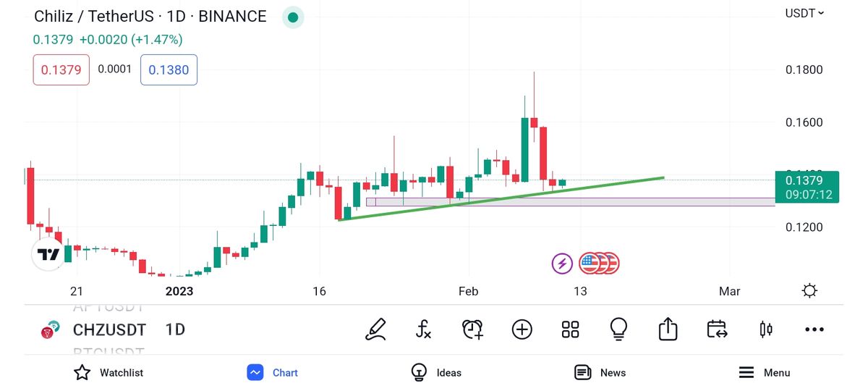Tap the red 0.1379 sell price button
The image size is (868, 391).
pyautogui.click(x=61, y=70)
